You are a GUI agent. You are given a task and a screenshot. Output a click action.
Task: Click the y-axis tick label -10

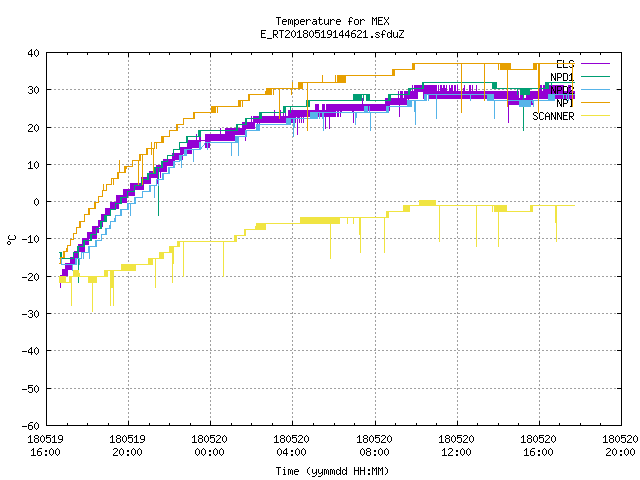pos(31,239)
